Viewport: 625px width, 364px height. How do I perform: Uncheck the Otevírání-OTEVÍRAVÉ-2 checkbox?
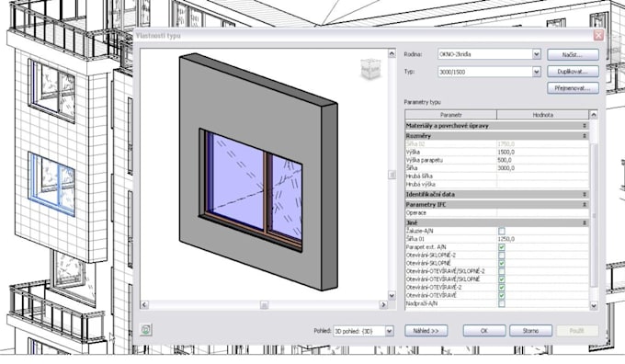[502, 288]
